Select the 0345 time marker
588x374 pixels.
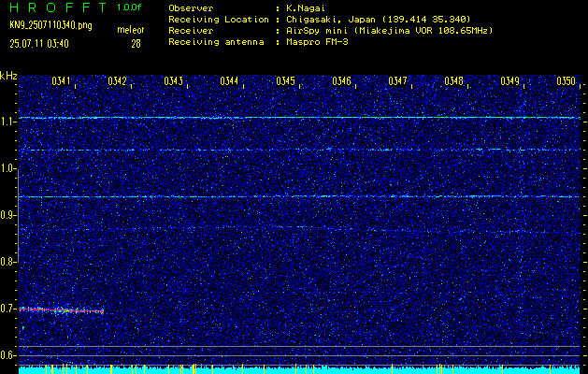285,81
